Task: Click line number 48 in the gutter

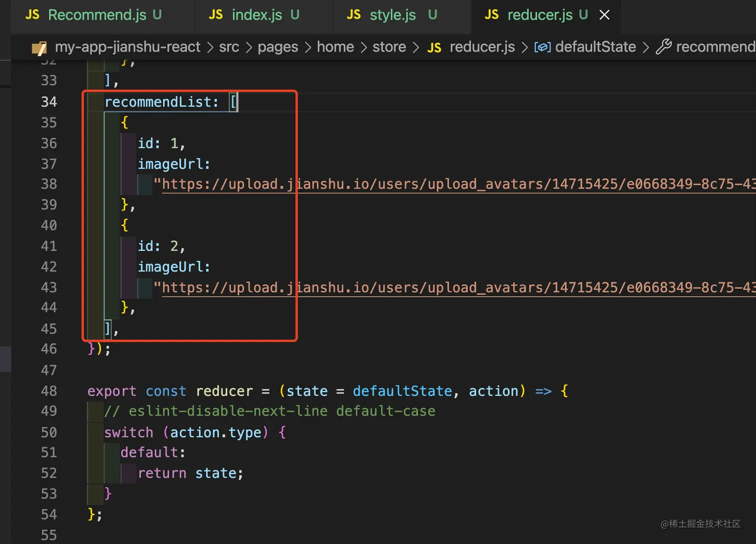Action: [x=49, y=391]
